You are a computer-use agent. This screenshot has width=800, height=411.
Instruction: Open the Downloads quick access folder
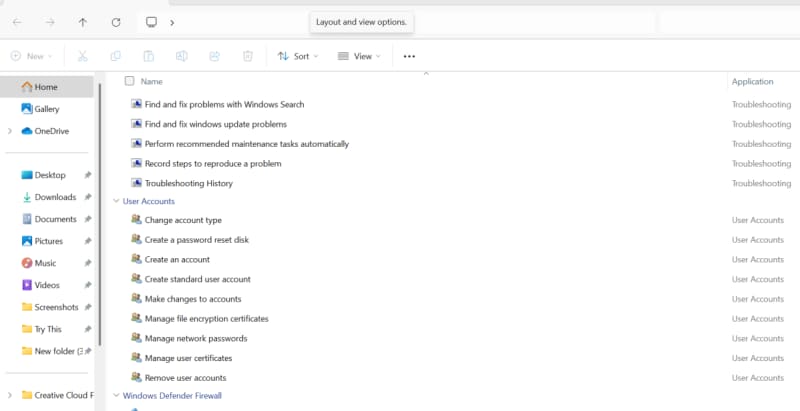coord(55,197)
